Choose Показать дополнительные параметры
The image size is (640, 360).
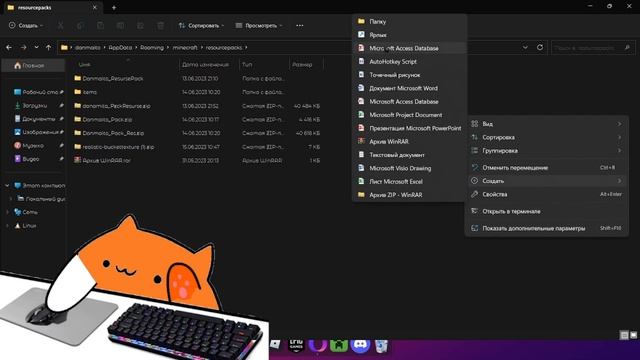(547, 228)
